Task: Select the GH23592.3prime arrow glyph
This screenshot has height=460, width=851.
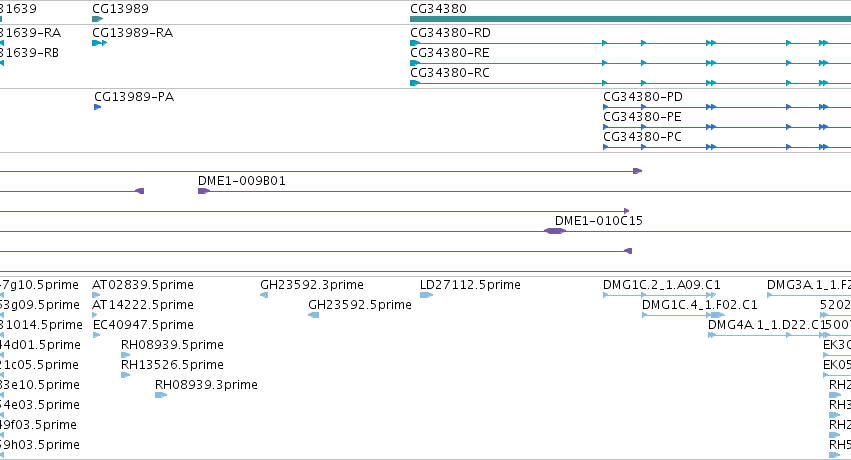Action: 264,295
